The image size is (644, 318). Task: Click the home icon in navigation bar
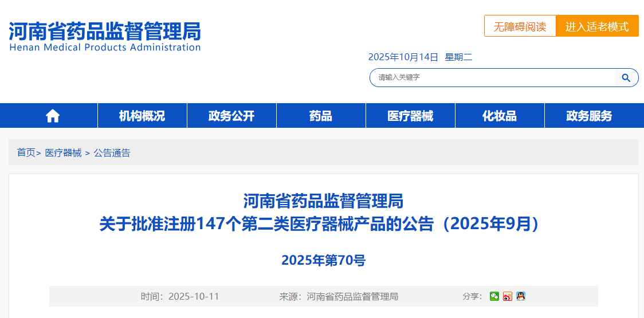point(53,116)
